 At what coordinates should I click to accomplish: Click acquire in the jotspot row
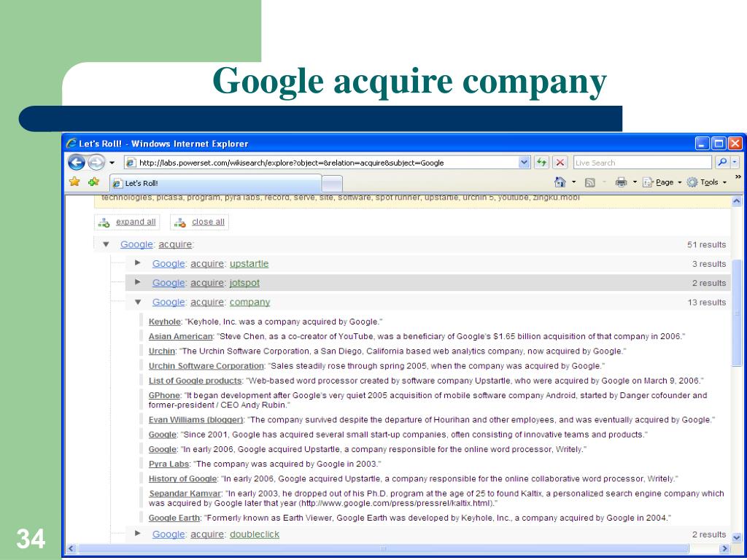coord(207,283)
